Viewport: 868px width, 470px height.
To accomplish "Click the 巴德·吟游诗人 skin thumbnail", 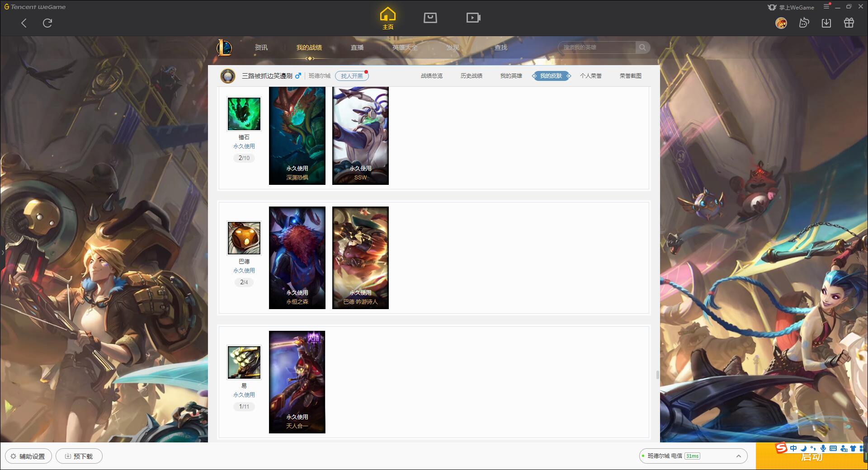I will point(360,258).
